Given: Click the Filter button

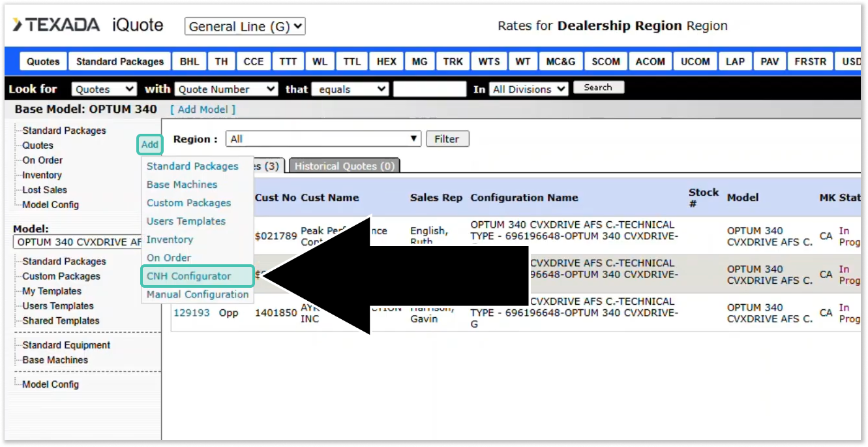Looking at the screenshot, I should click(447, 139).
